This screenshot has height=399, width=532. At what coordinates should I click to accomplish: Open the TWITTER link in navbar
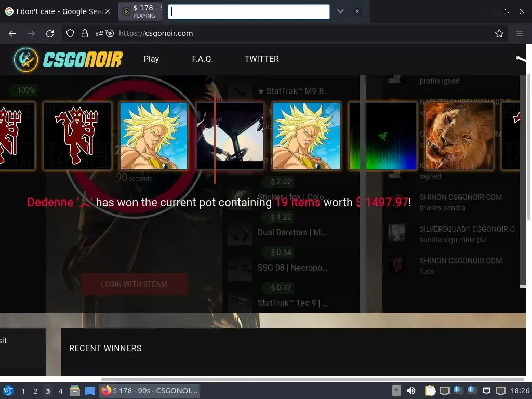(262, 59)
